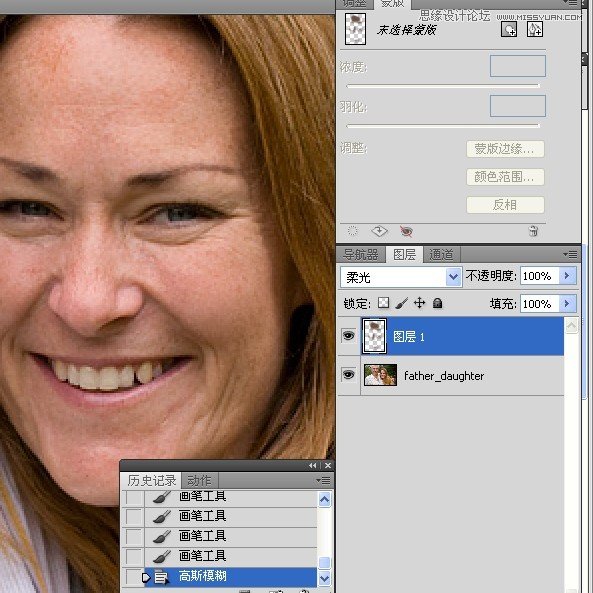Image resolution: width=593 pixels, height=593 pixels.
Task: Add a pixel mask in Masks panel
Action: [x=509, y=29]
